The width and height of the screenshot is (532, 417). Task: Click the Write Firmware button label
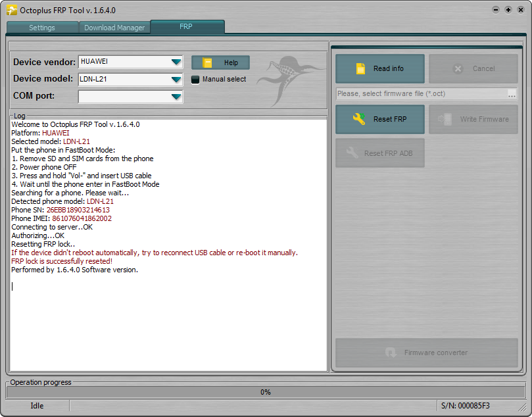(x=484, y=119)
